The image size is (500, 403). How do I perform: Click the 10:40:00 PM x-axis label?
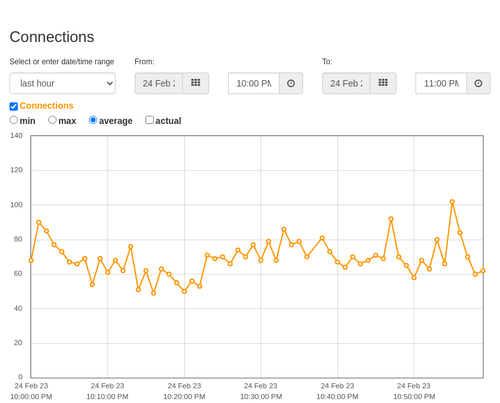point(337,391)
